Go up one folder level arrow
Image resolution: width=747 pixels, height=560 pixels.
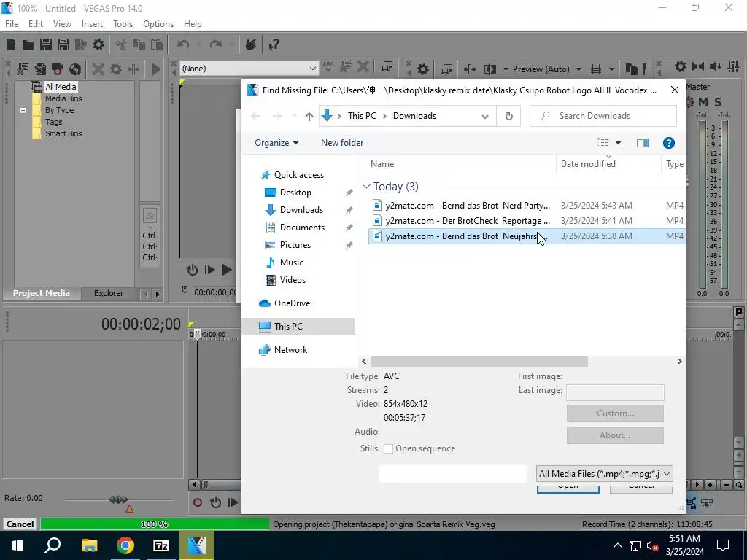coord(309,116)
